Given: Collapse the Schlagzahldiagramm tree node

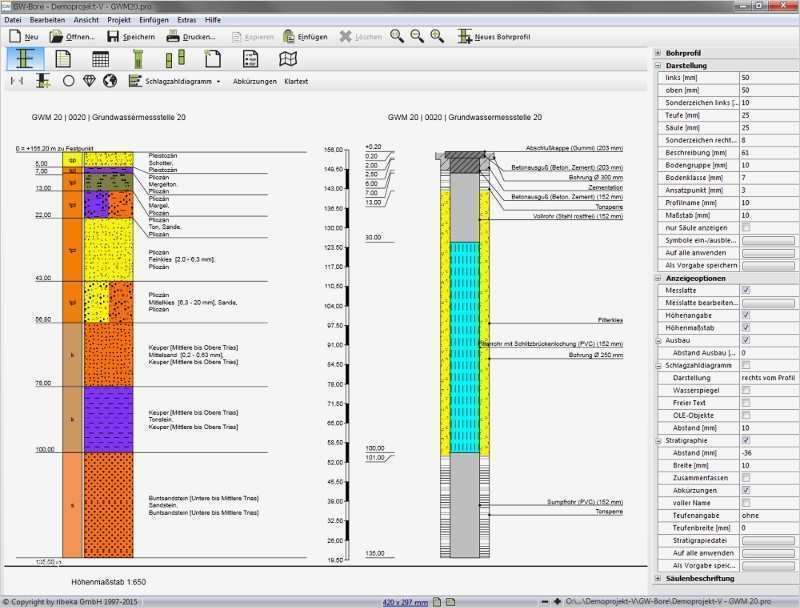Looking at the screenshot, I should (x=659, y=365).
